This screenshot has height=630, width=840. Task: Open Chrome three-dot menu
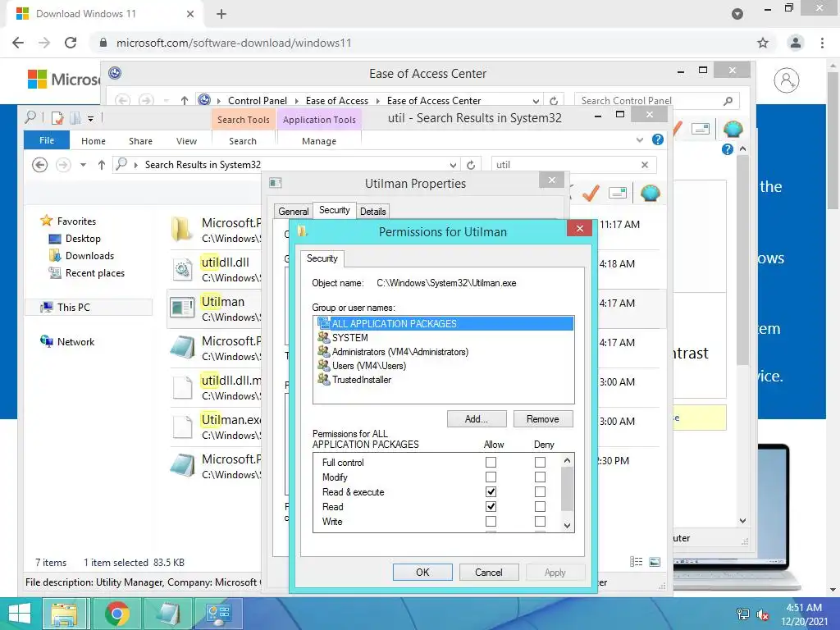click(822, 43)
